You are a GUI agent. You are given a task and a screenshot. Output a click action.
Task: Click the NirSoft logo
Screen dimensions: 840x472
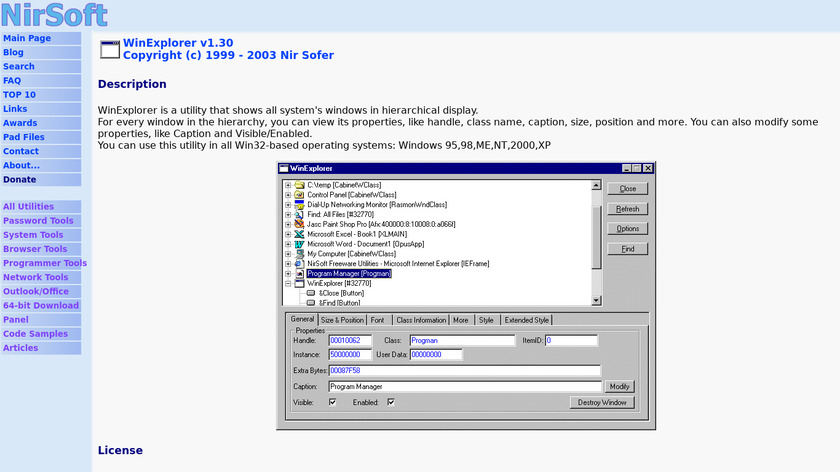coord(54,14)
